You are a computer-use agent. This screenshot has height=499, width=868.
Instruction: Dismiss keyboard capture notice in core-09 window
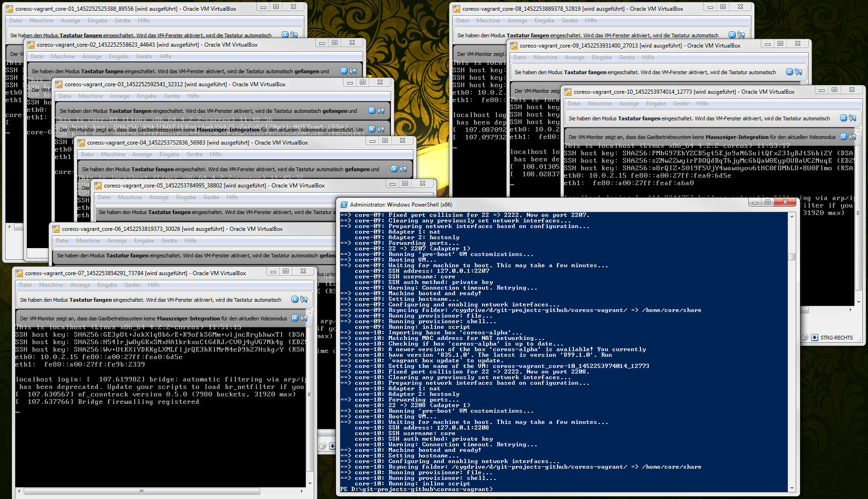[789, 72]
